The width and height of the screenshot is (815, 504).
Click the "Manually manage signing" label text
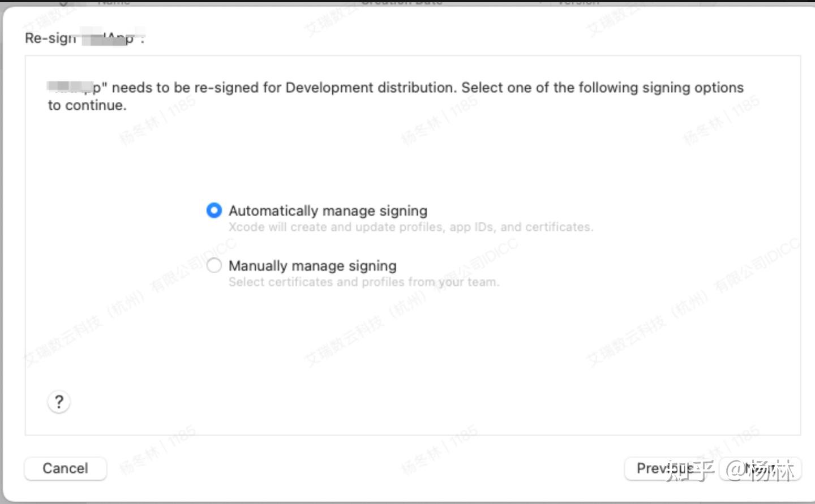312,266
